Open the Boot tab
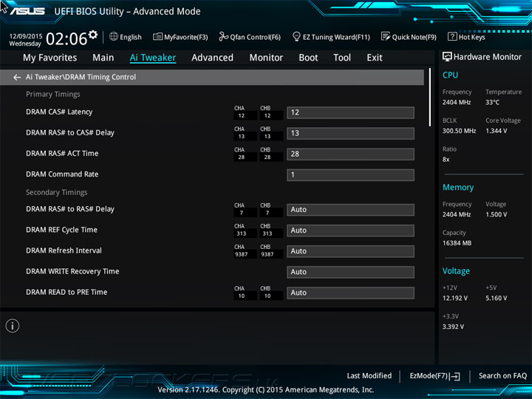Image resolution: width=532 pixels, height=399 pixels. [308, 58]
